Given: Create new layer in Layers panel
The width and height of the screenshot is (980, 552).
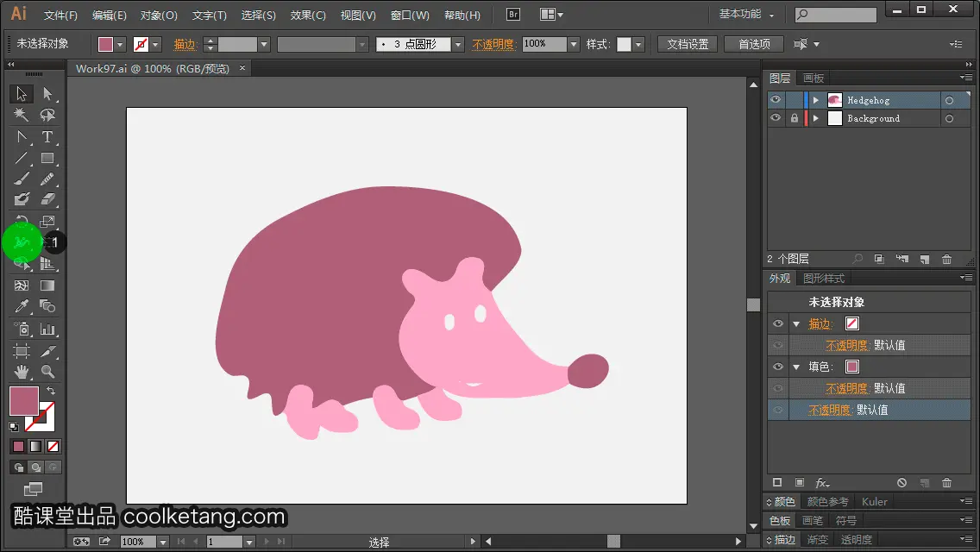Looking at the screenshot, I should (925, 259).
